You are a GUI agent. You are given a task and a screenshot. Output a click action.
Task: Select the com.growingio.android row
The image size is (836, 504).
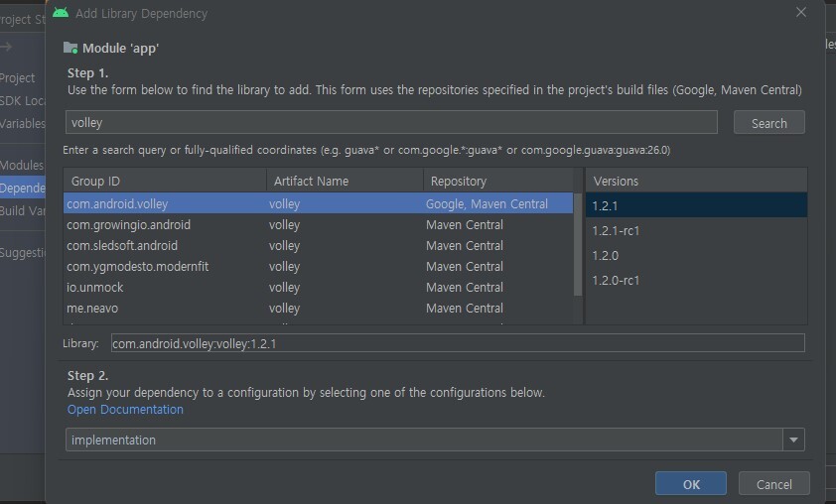point(318,225)
